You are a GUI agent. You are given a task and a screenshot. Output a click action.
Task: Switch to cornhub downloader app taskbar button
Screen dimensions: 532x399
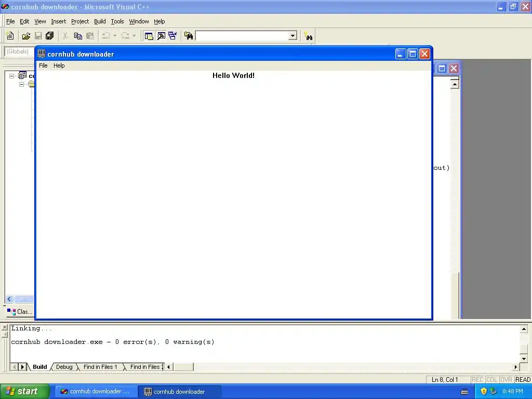(180, 392)
